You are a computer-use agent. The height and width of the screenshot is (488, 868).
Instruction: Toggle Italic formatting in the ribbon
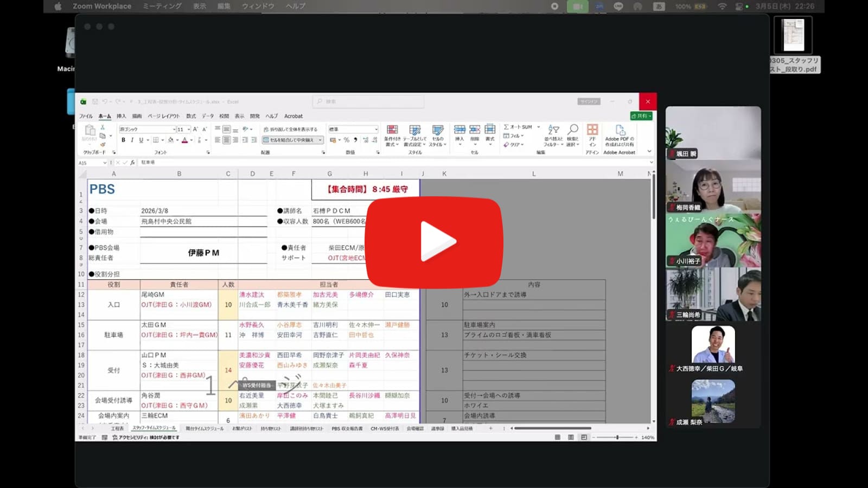point(132,140)
